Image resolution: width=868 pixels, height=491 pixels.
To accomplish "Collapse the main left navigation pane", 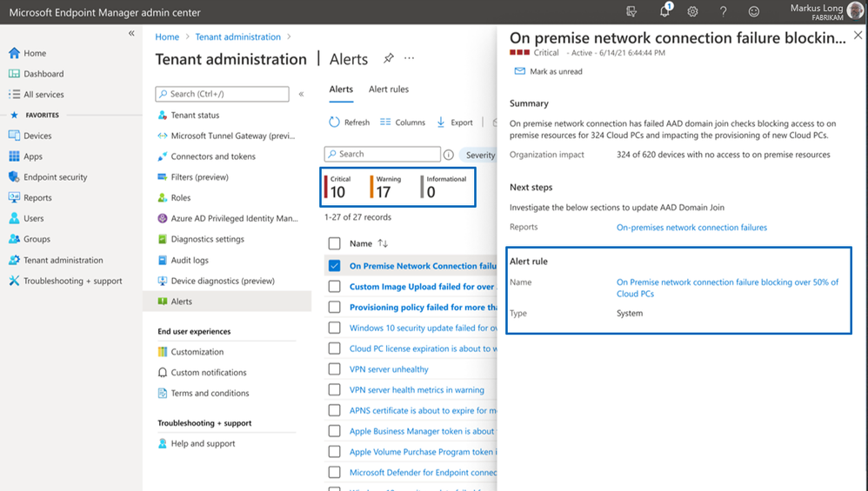I will (131, 33).
